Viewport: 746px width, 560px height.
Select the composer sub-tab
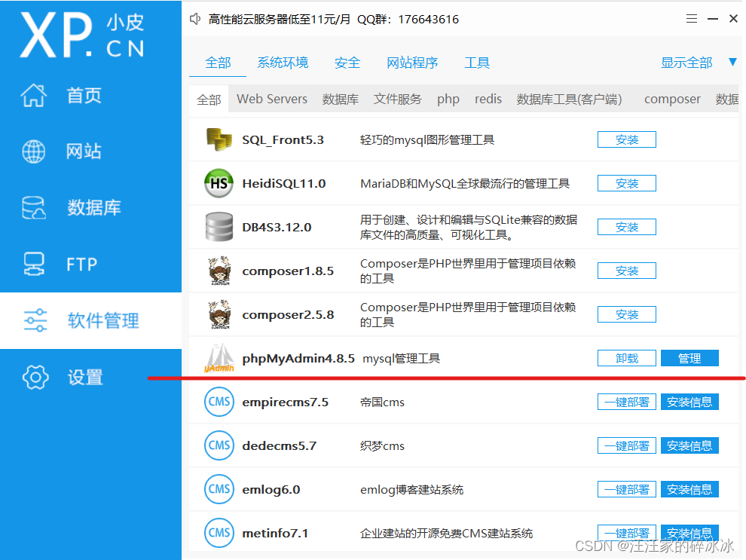672,99
